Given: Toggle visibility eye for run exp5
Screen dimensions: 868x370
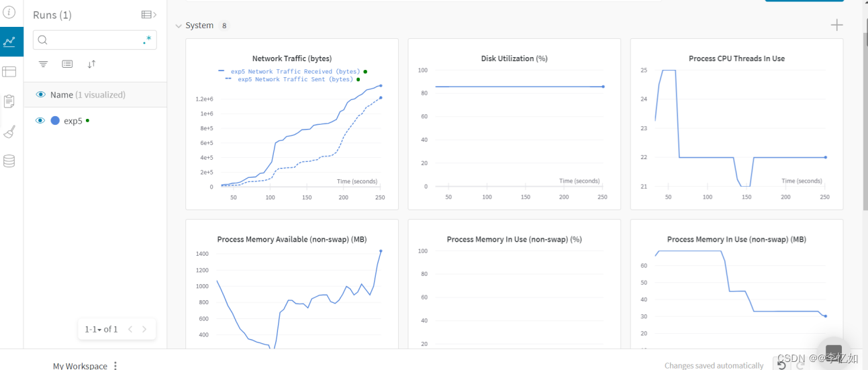Looking at the screenshot, I should (x=40, y=121).
